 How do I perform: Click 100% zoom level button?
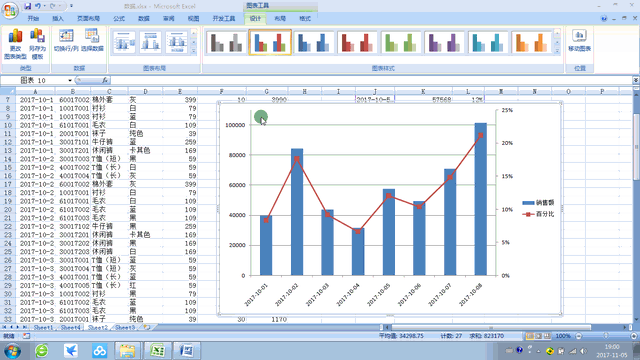(x=563, y=336)
